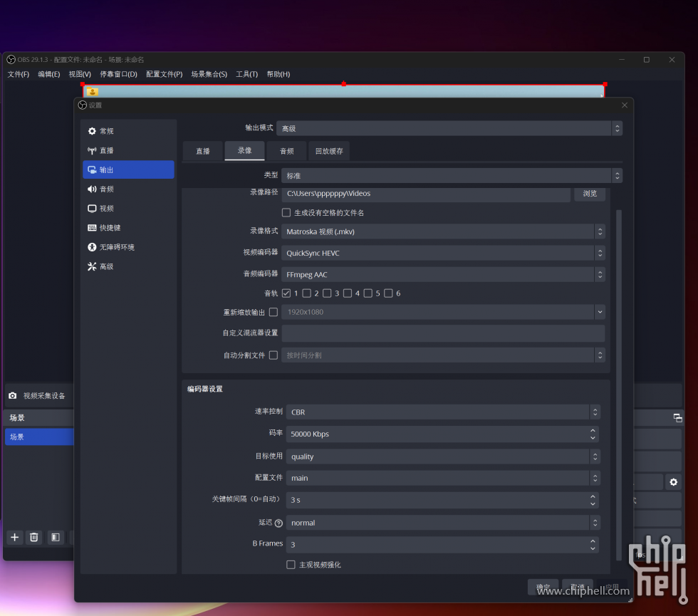
Task: Open 音频编码器 dropdown showing FFmpeg AAC
Action: (x=443, y=275)
